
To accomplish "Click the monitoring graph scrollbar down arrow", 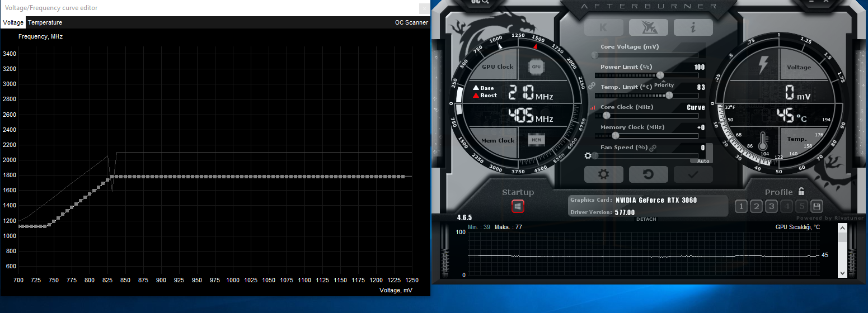I will point(842,273).
